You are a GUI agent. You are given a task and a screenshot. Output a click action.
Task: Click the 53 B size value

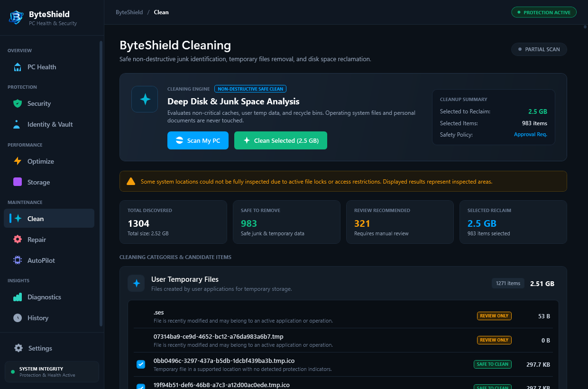(544, 316)
